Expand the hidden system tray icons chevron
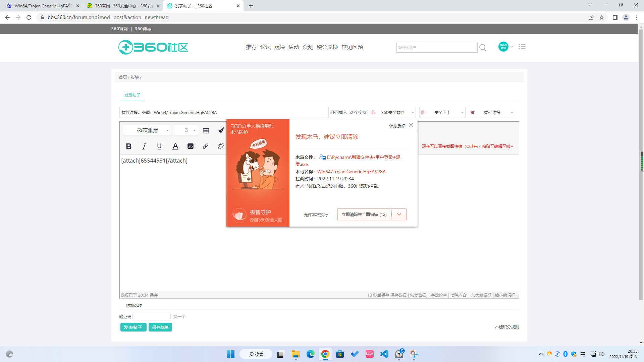The height and width of the screenshot is (362, 644). 541,354
